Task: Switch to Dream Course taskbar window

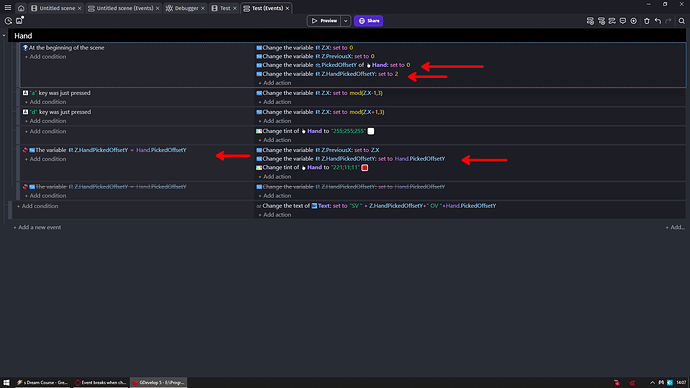Action: (x=42, y=383)
